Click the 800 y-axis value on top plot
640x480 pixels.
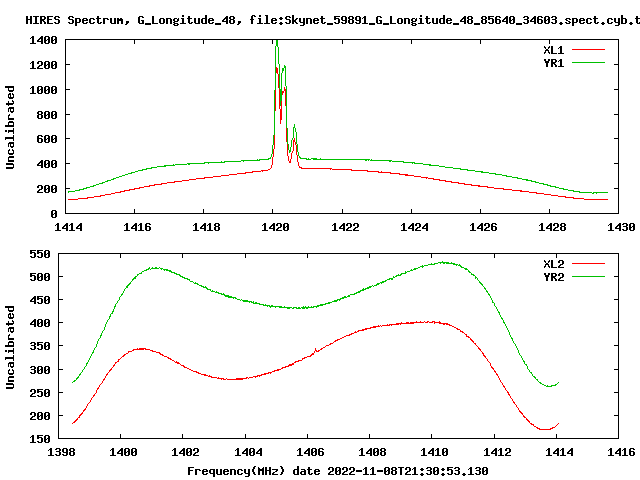point(47,115)
